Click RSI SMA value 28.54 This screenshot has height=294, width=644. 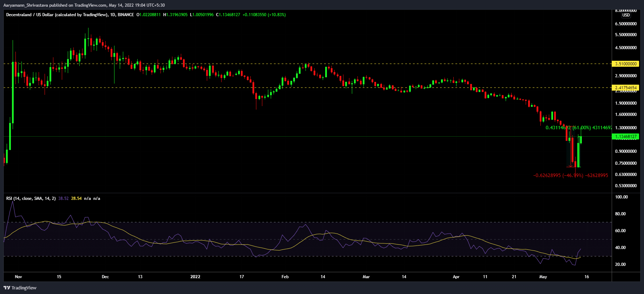[76, 198]
